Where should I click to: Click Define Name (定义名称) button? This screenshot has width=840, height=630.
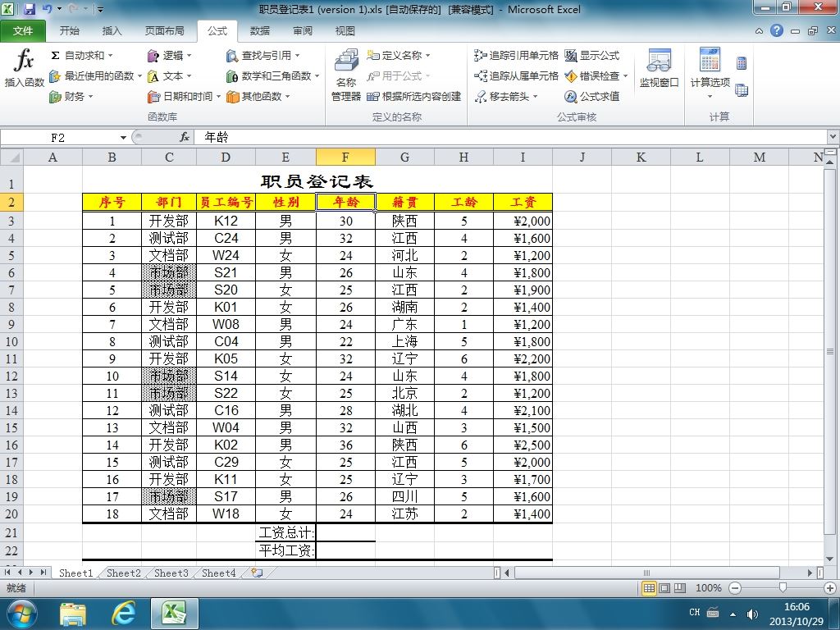(x=395, y=55)
